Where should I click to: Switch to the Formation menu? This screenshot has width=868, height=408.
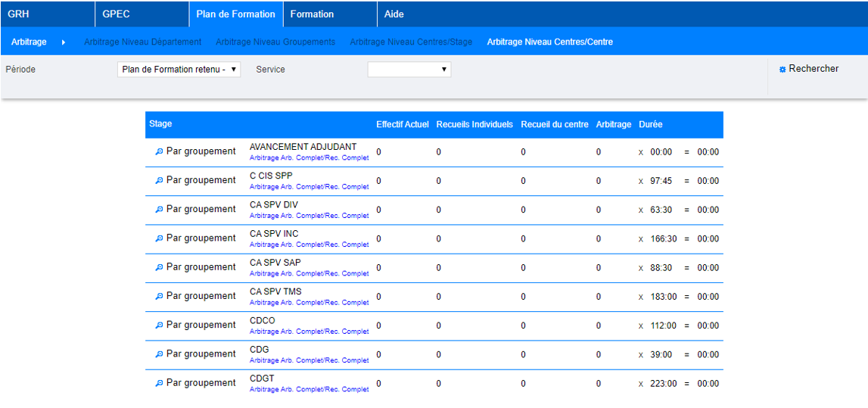click(x=312, y=14)
